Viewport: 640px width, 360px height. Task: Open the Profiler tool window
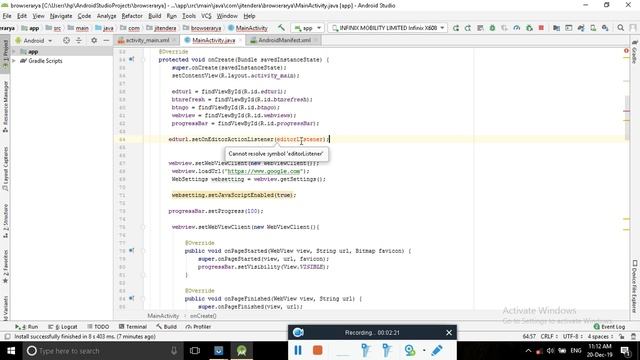pos(198,327)
